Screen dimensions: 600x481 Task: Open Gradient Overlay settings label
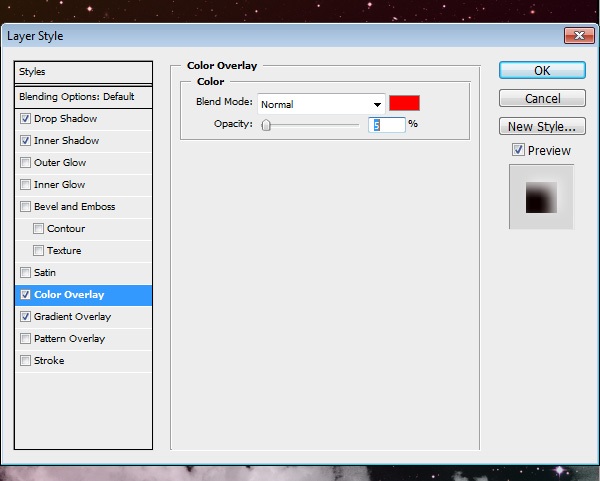click(x=73, y=317)
